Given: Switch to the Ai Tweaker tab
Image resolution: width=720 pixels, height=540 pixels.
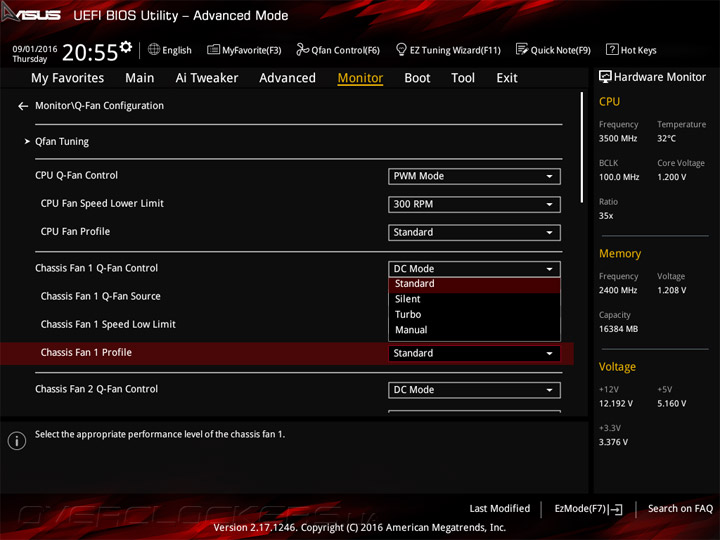Looking at the screenshot, I should (x=207, y=78).
